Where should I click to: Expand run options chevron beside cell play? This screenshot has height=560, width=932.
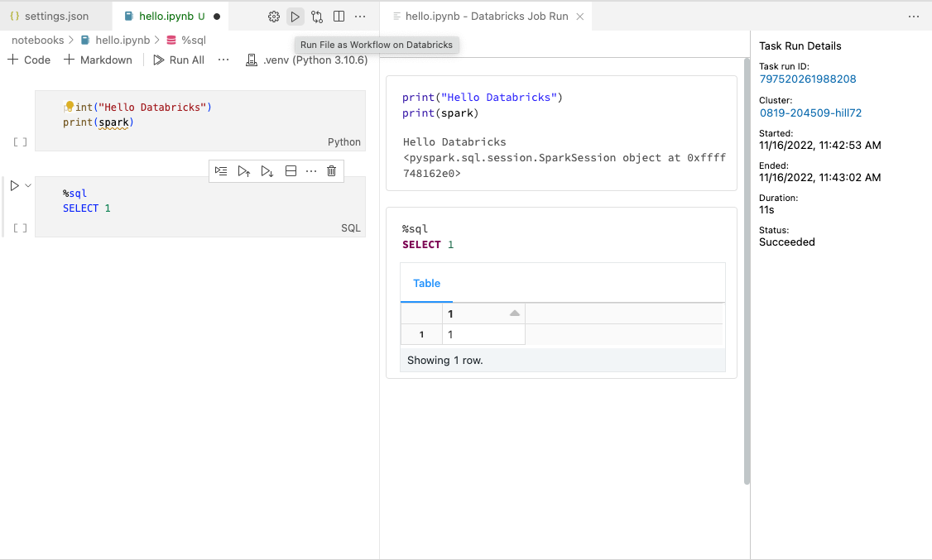click(x=28, y=186)
